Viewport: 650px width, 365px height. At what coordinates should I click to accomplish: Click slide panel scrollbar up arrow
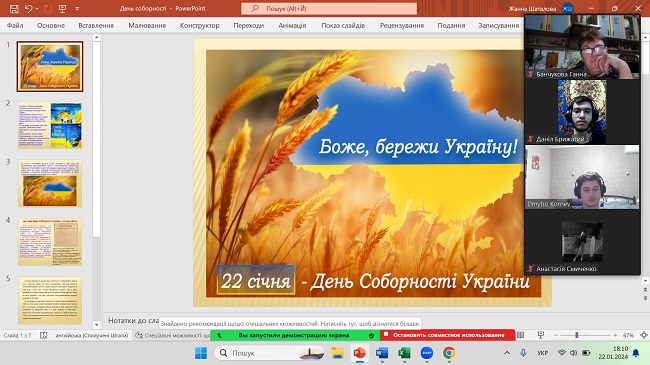97,37
